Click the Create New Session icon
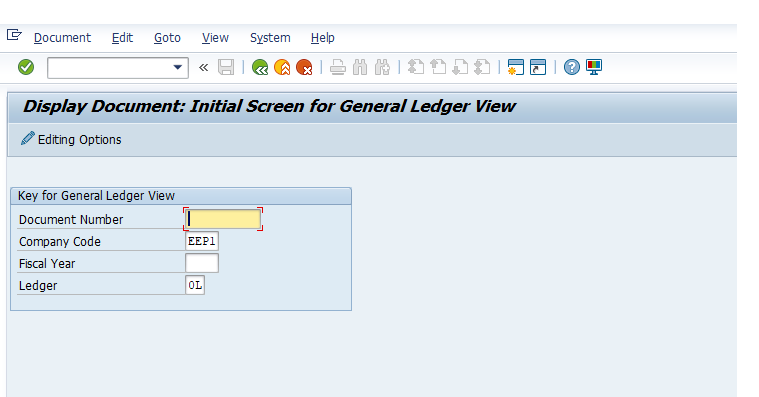759x397 pixels. click(516, 67)
